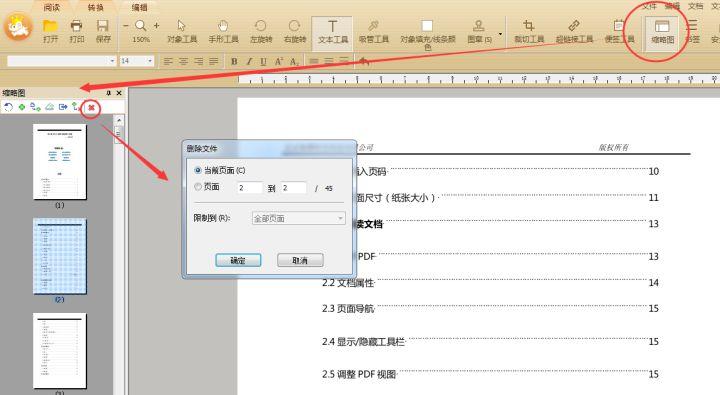Click the '2.2 文档属性' contents entry

(348, 283)
